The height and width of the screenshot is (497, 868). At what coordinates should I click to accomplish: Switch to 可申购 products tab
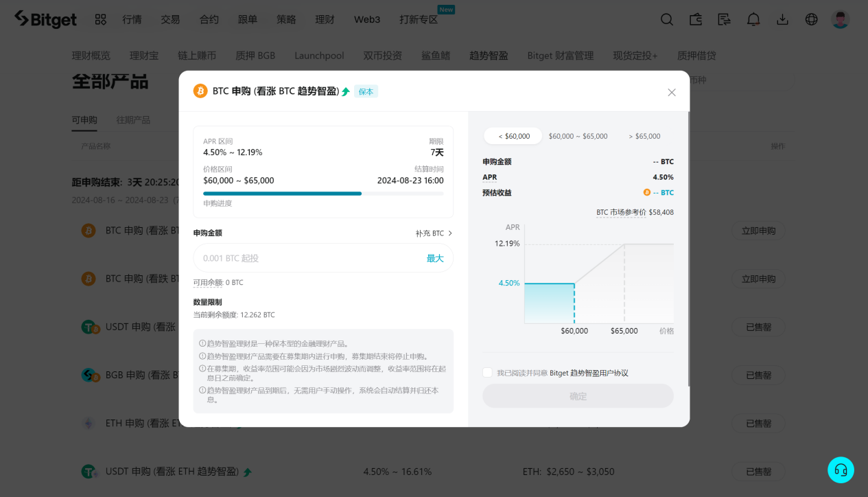click(x=84, y=119)
